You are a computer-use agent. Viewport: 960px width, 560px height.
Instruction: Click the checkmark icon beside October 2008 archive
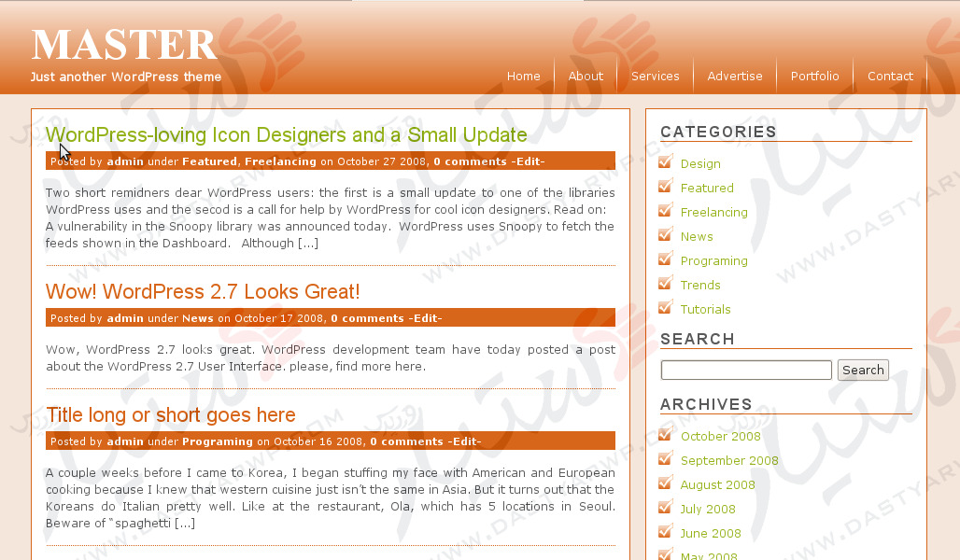click(666, 435)
